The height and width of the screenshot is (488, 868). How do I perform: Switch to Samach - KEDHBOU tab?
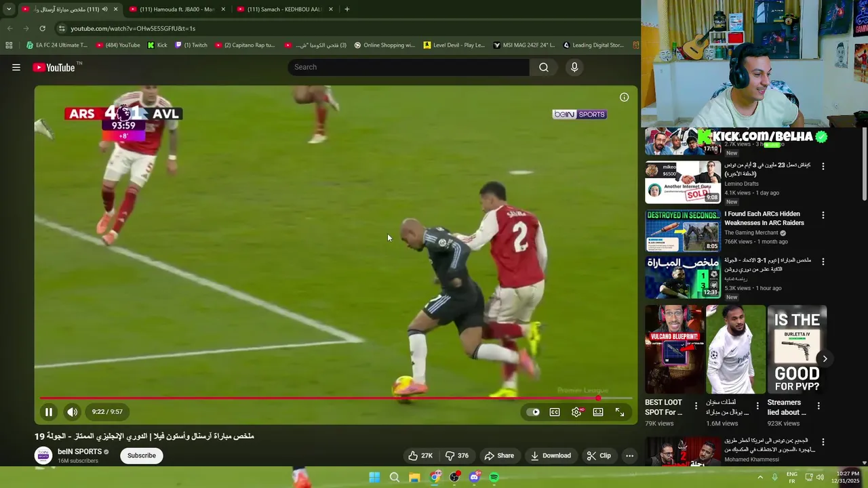point(284,9)
